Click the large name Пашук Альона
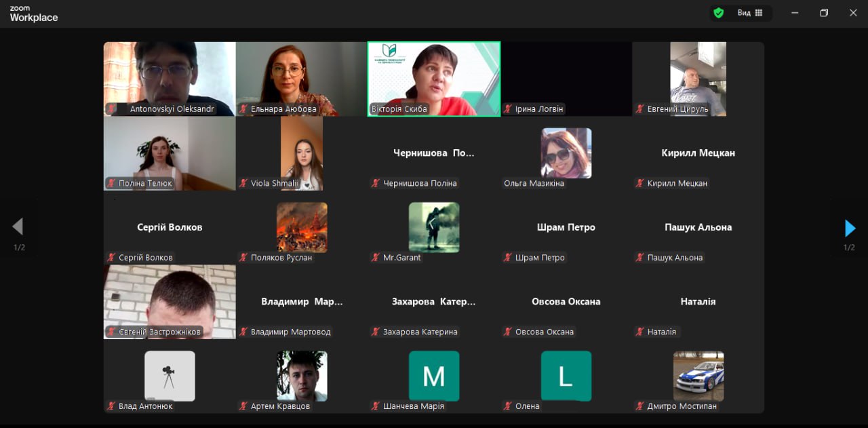This screenshot has height=428, width=868. [x=698, y=227]
